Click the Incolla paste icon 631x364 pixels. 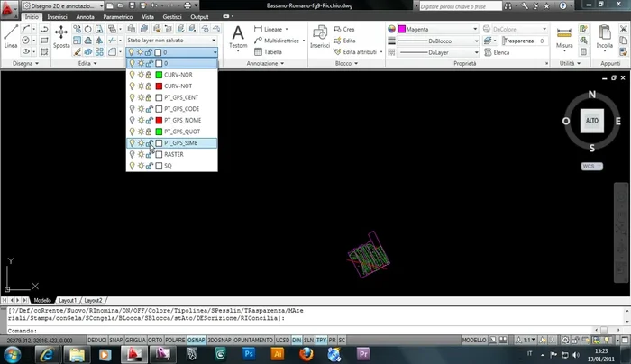[x=604, y=36]
